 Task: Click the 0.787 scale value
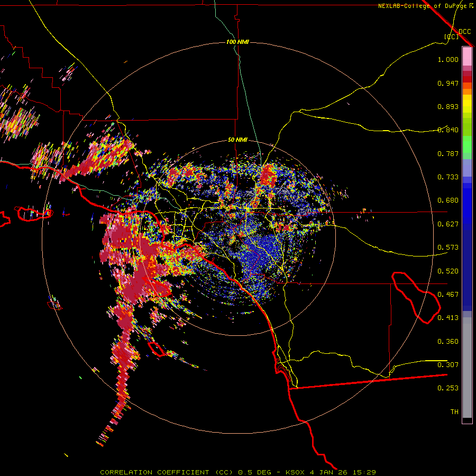pyautogui.click(x=448, y=153)
